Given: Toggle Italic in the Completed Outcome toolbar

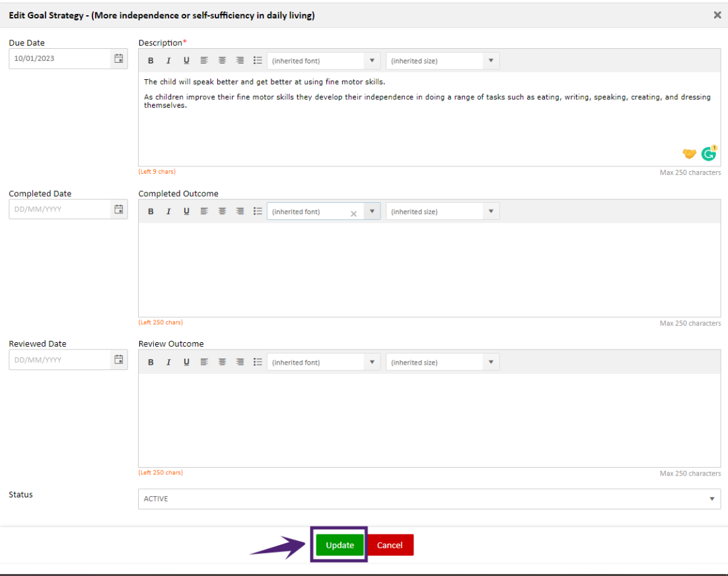Looking at the screenshot, I should click(x=168, y=211).
